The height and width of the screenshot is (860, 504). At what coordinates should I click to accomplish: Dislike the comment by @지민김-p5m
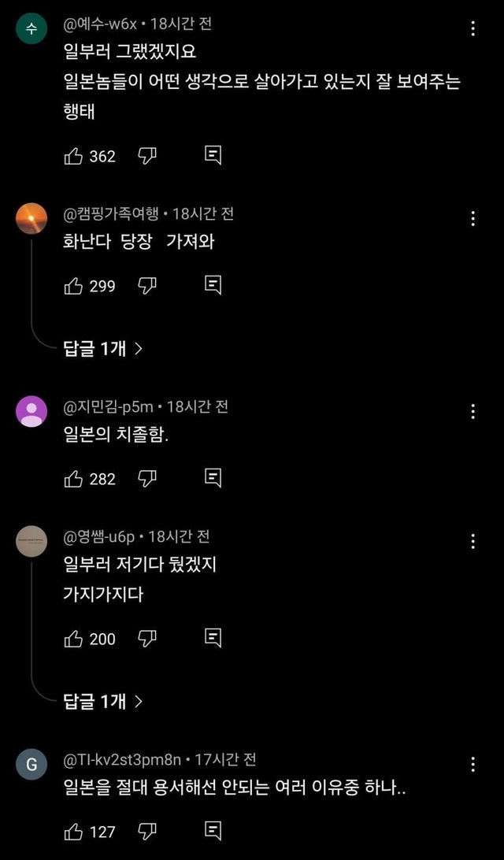(x=147, y=478)
